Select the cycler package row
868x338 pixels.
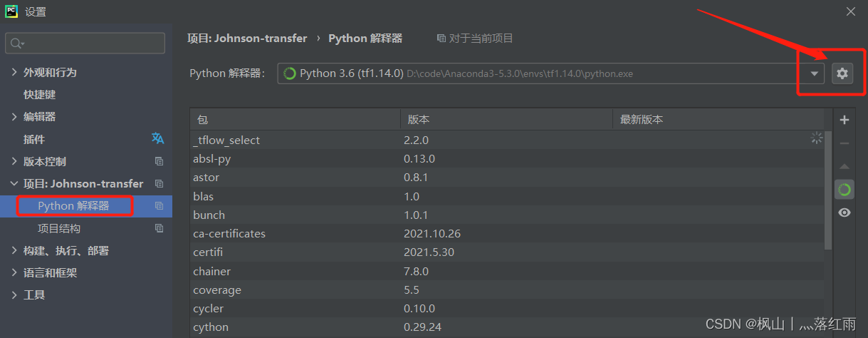point(507,309)
